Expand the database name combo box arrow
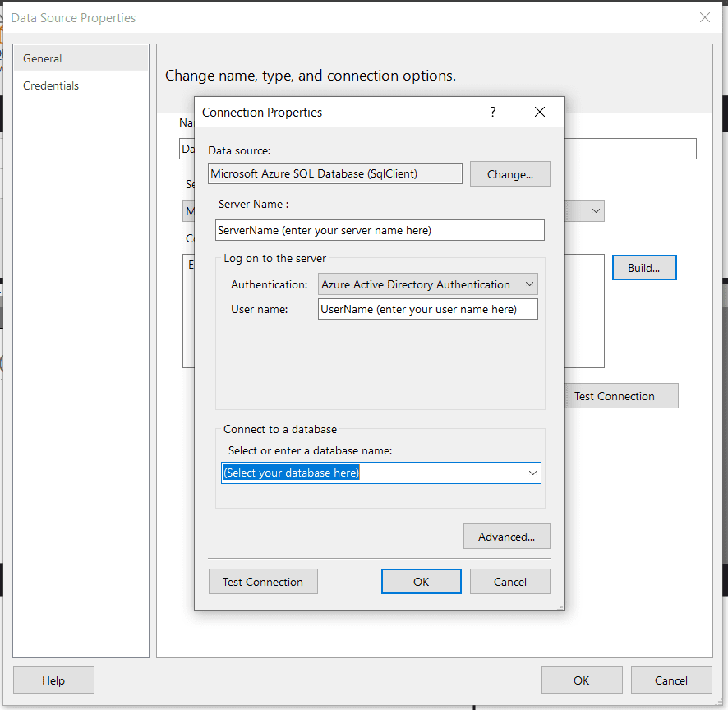728x710 pixels. 532,473
